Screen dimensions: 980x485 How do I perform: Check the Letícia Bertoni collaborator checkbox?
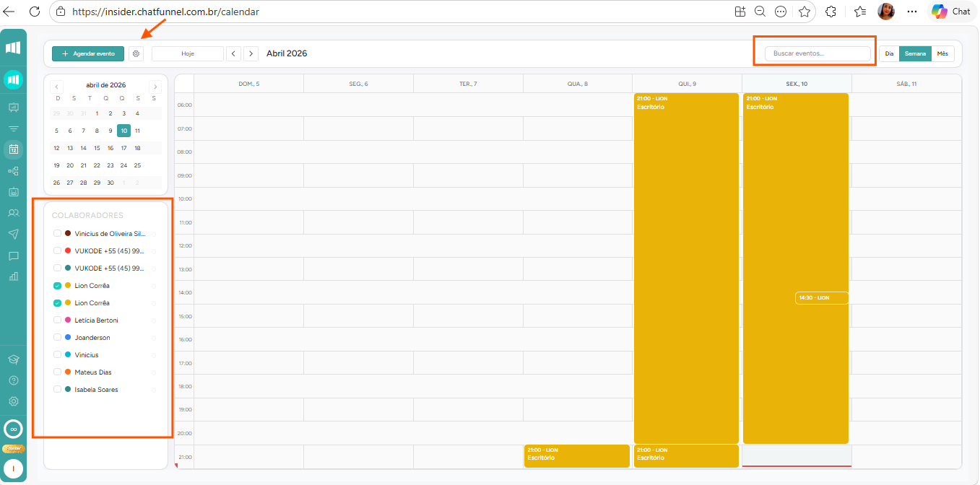click(57, 320)
